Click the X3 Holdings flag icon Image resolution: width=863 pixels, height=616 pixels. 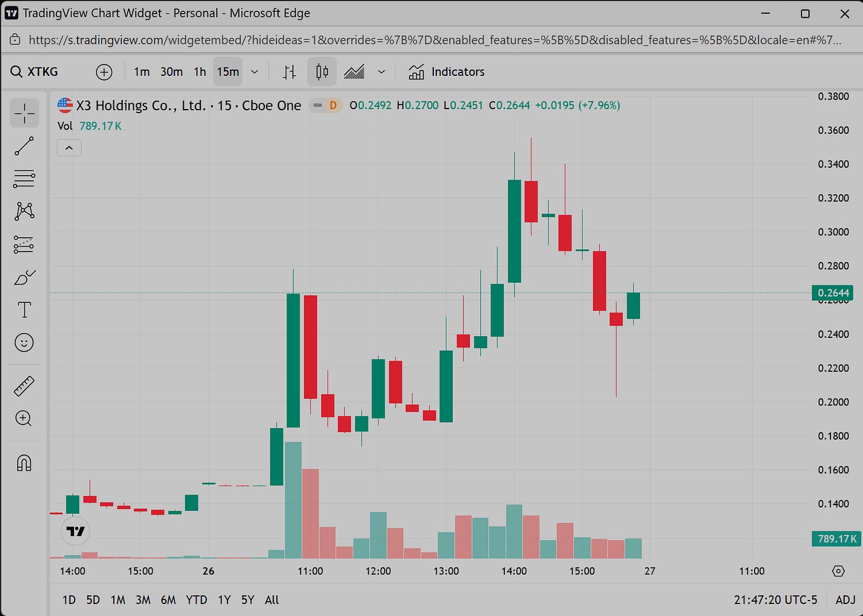(x=65, y=105)
